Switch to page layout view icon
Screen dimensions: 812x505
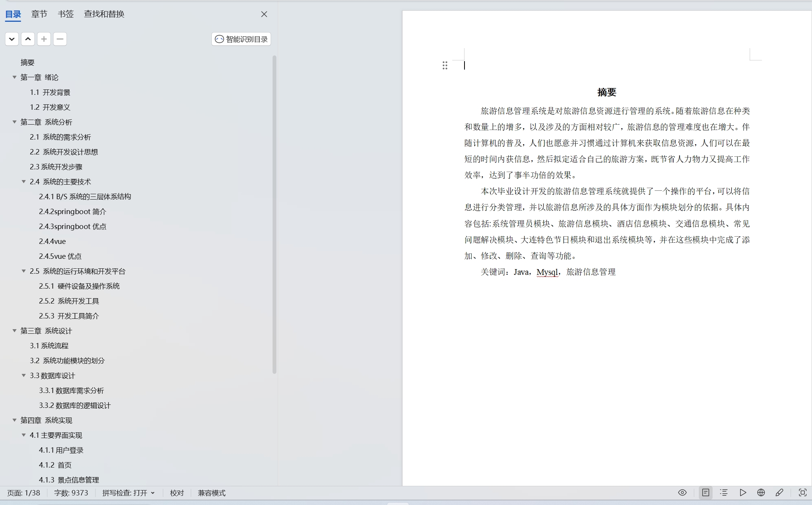click(705, 492)
